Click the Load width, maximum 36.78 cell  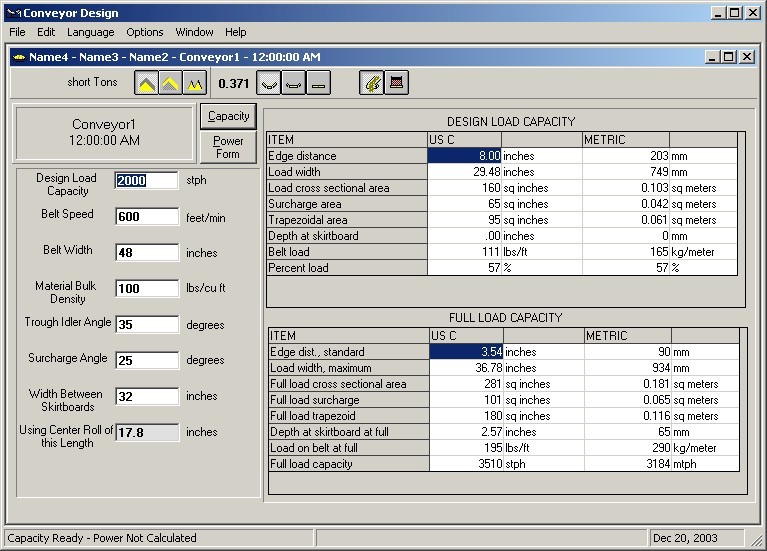pos(466,368)
